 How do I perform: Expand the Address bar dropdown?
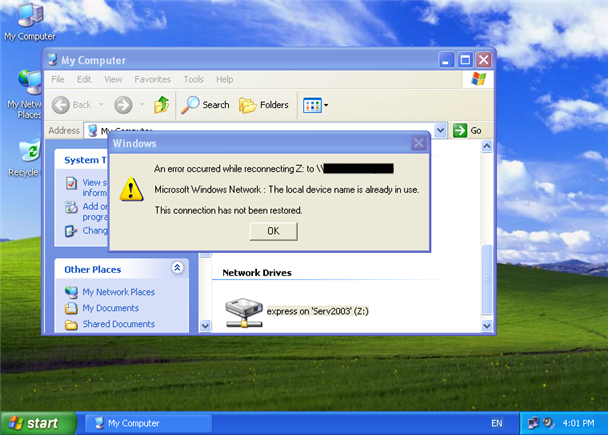(440, 131)
